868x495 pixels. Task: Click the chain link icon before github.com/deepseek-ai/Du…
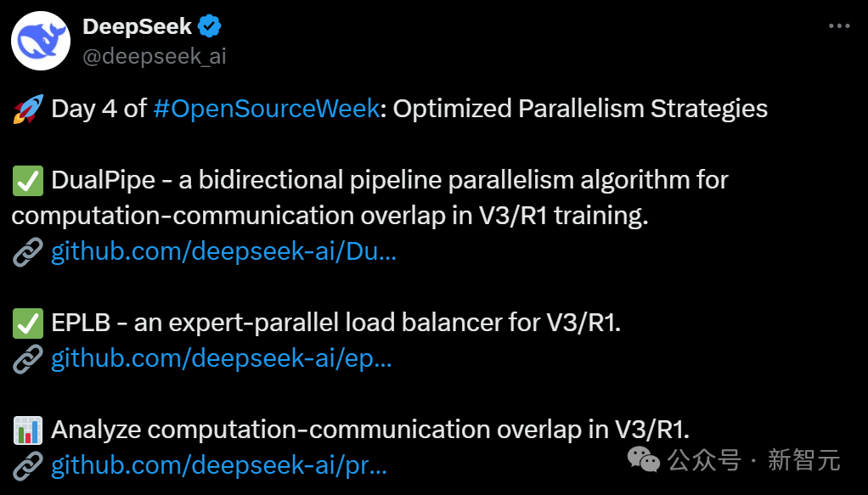coord(28,252)
